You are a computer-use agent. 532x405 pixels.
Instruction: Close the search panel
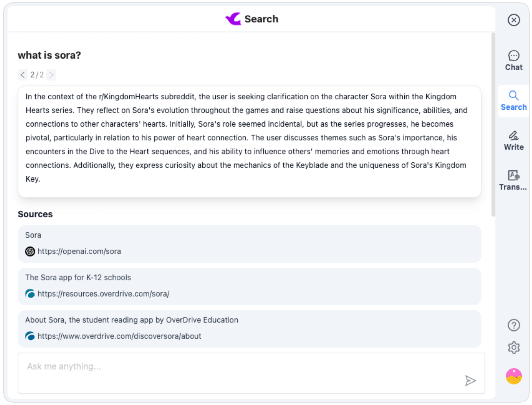(x=514, y=20)
